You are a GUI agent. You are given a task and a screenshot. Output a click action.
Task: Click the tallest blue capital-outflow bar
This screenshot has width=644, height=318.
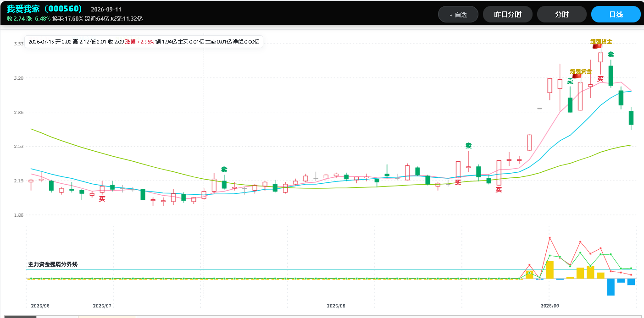click(611, 287)
